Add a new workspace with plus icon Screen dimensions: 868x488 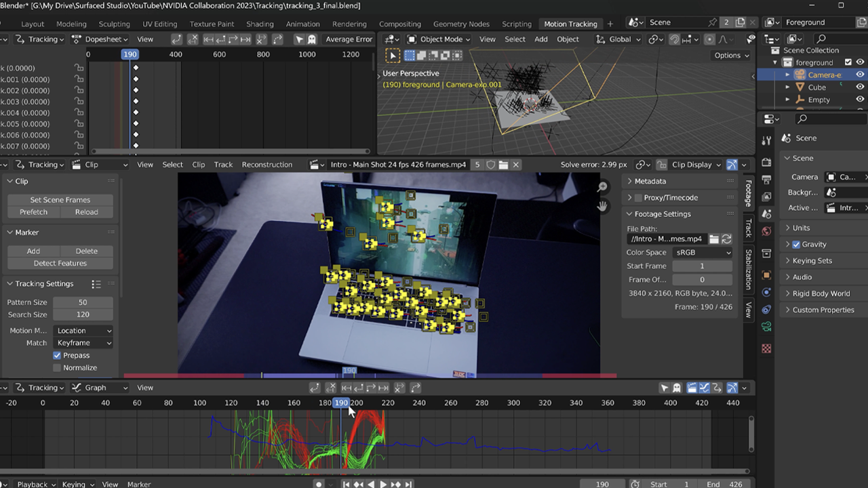pyautogui.click(x=610, y=24)
